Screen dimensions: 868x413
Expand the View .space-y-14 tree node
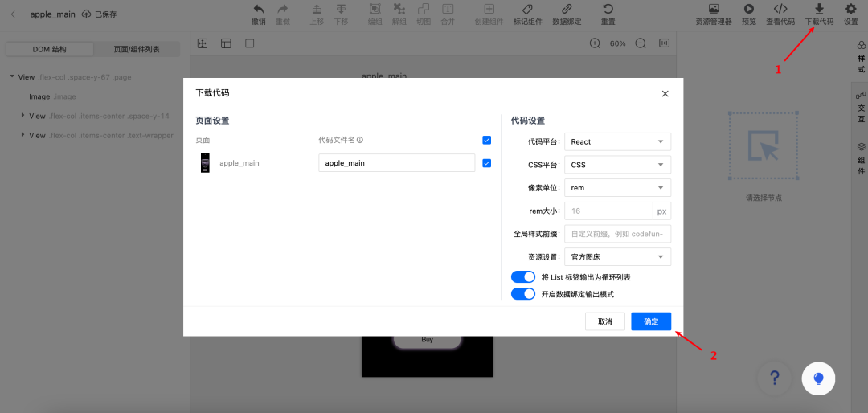(23, 115)
